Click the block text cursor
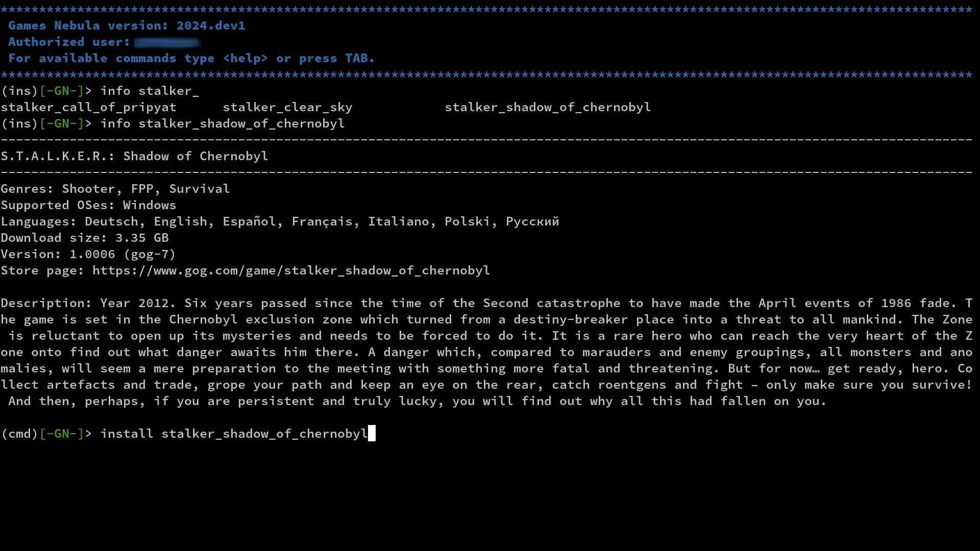 (372, 434)
